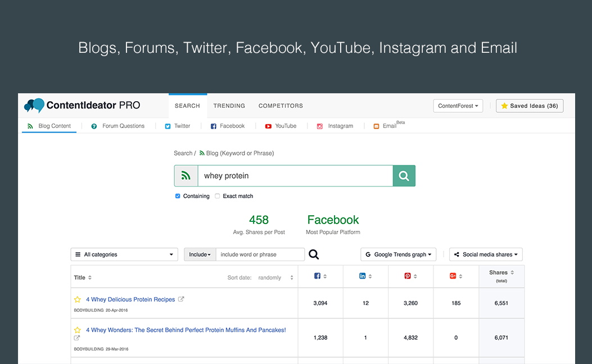592x364 pixels.
Task: Click the 185 Google Plus shares cell
Action: pos(456,303)
